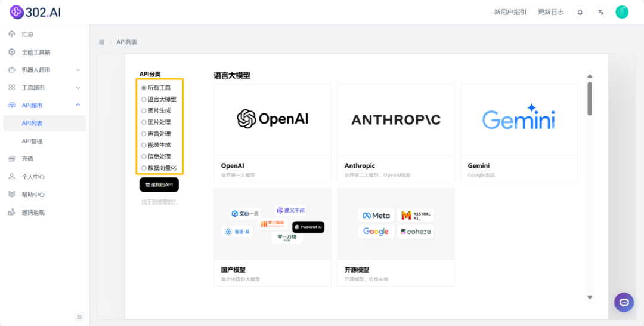Select the 声音处理 radio button
Image resolution: width=644 pixels, height=326 pixels.
click(144, 134)
